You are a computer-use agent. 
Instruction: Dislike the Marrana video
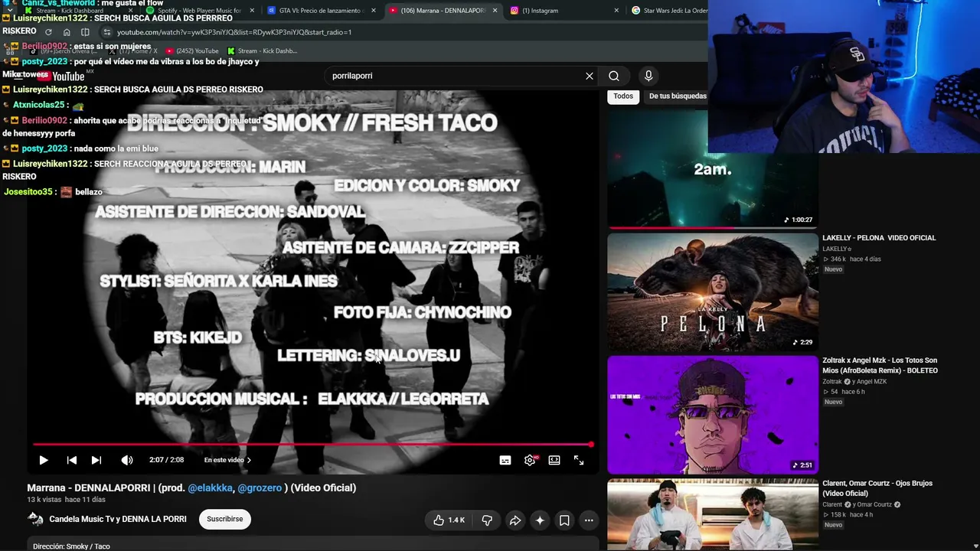pos(487,520)
